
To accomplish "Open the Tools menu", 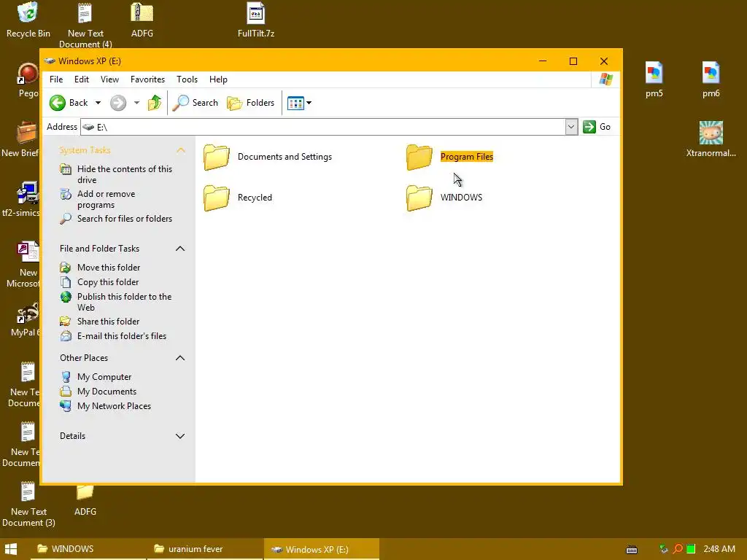I will [187, 79].
